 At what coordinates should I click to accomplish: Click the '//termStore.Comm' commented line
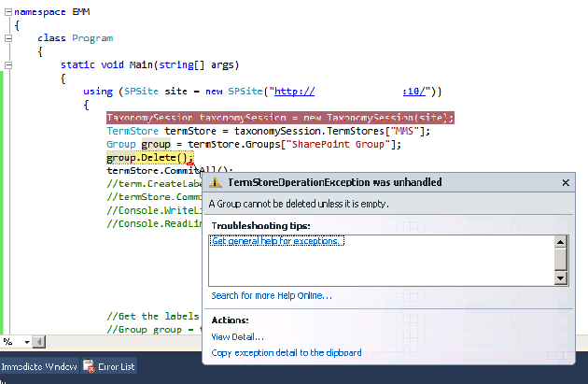154,197
